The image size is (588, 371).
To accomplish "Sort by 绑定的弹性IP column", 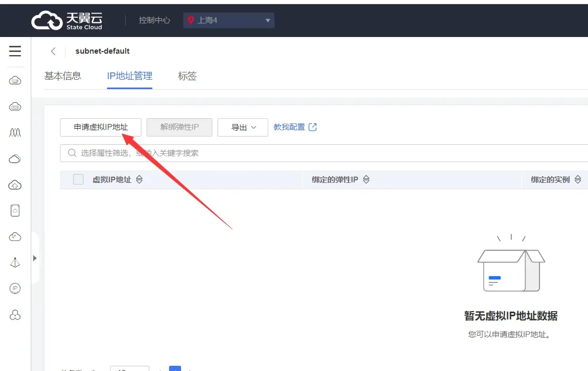I will click(366, 179).
